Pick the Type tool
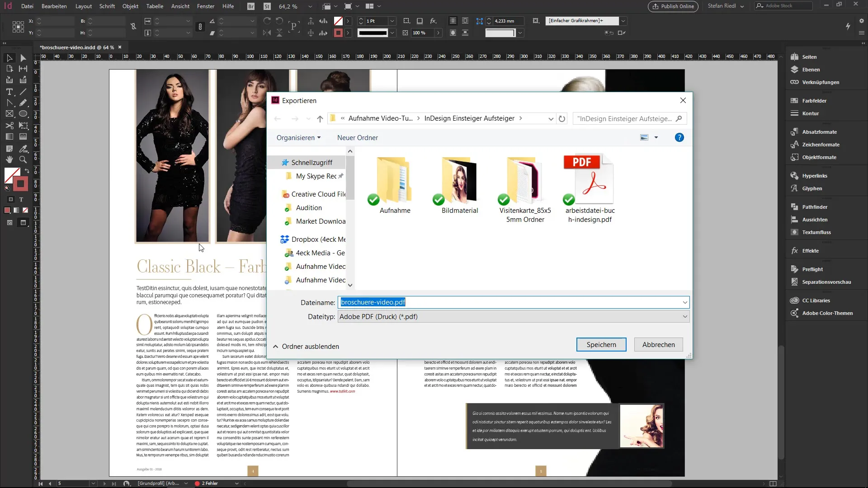This screenshot has width=868, height=488. pos(9,92)
